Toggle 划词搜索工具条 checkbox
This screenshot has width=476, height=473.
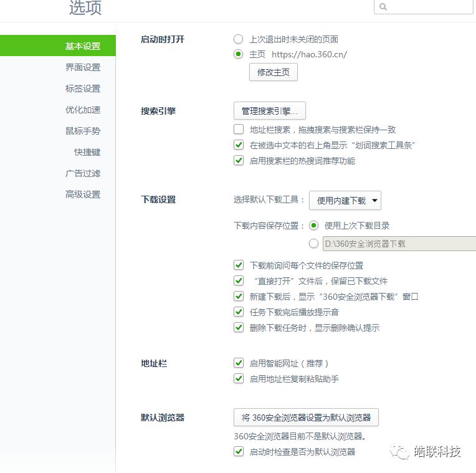coord(239,145)
